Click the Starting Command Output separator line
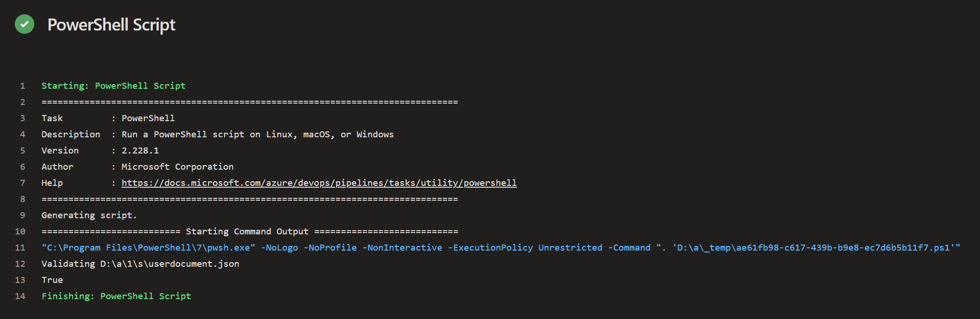980x319 pixels. [x=250, y=232]
